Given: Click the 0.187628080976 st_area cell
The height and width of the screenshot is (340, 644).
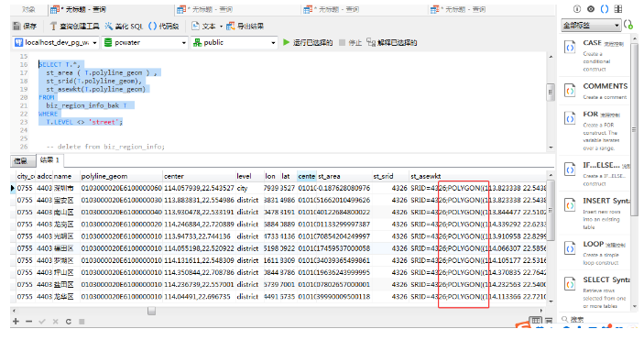Looking at the screenshot, I should pyautogui.click(x=344, y=188).
